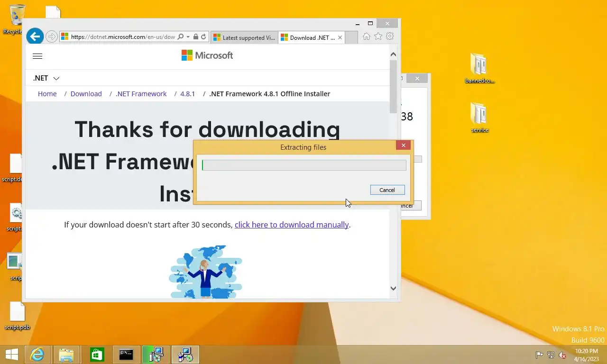Image resolution: width=607 pixels, height=364 pixels.
Task: Click the muted volume speaker icon
Action: coord(562,355)
